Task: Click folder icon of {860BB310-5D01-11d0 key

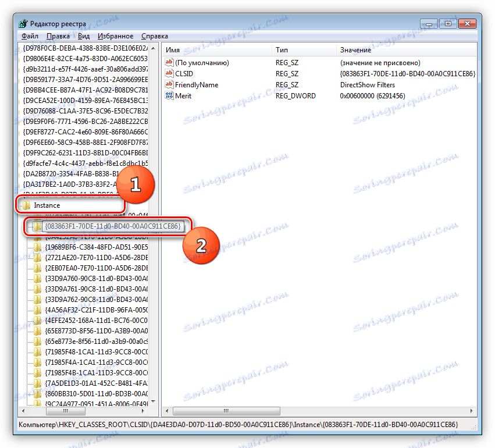Action: [37, 394]
